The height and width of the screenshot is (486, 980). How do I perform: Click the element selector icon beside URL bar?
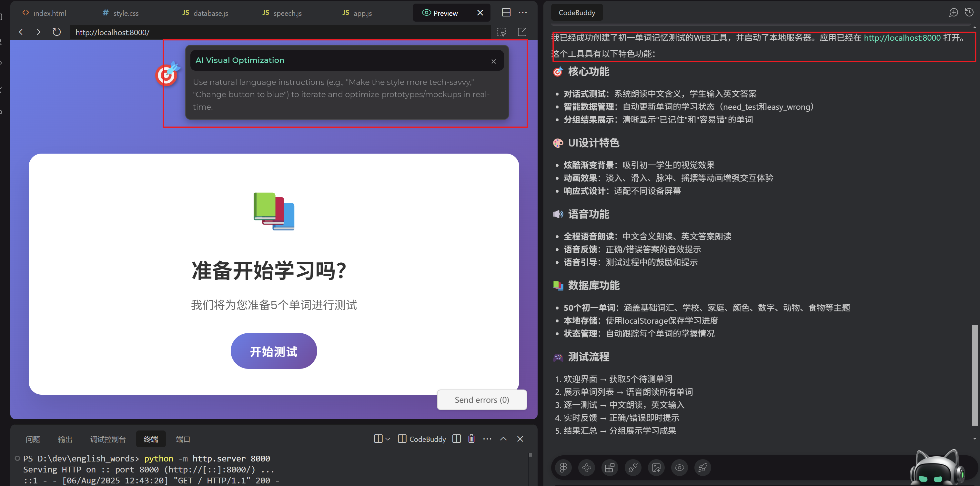coord(502,32)
